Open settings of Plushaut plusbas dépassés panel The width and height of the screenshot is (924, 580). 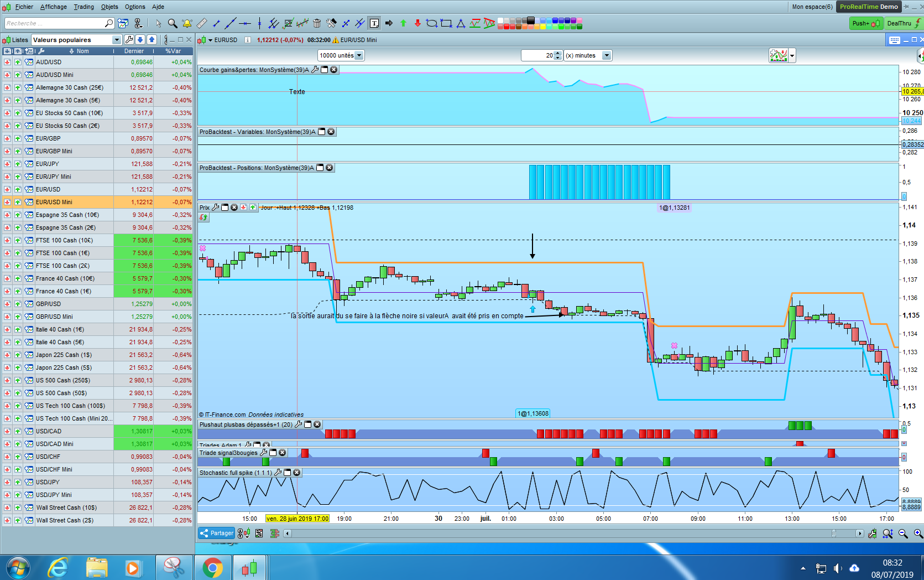coord(299,424)
